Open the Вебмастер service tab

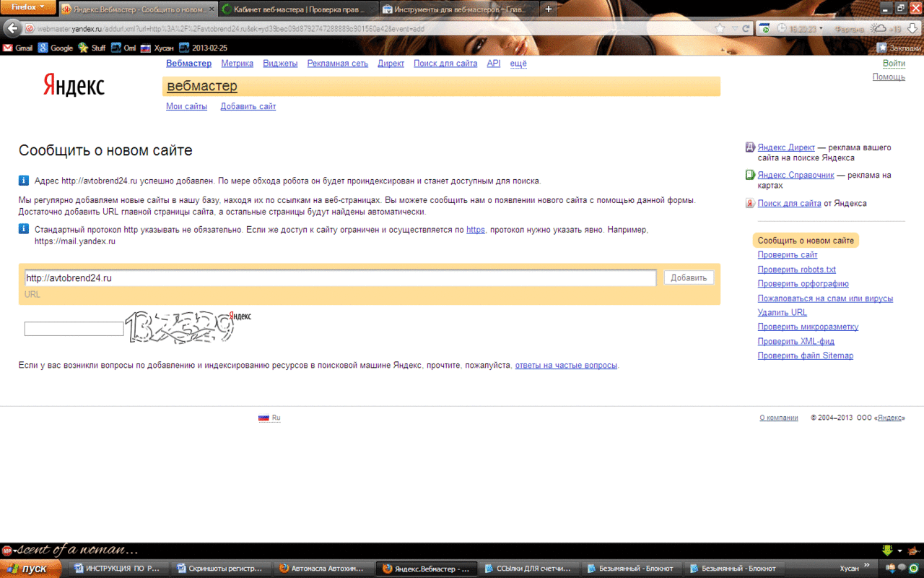(x=189, y=64)
